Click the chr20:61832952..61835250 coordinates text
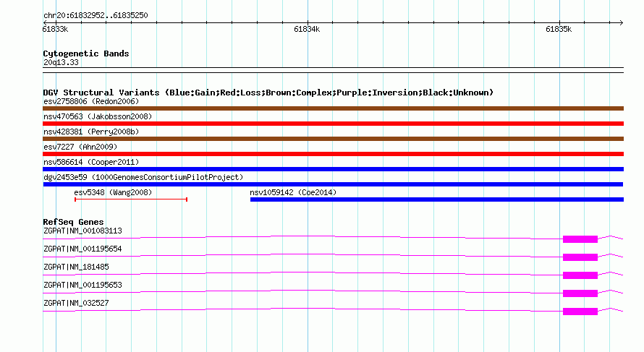The height and width of the screenshot is (352, 644). [96, 16]
